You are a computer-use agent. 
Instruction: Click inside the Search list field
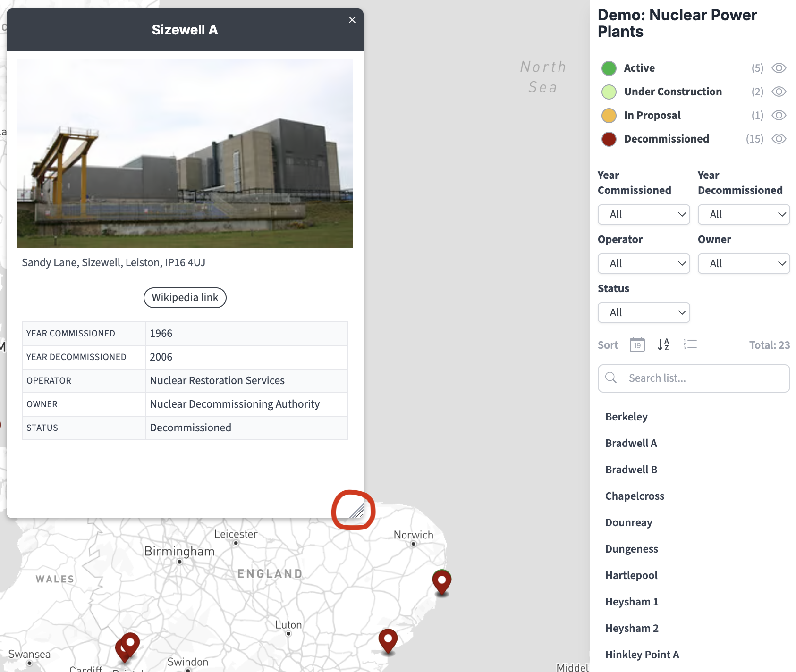694,378
